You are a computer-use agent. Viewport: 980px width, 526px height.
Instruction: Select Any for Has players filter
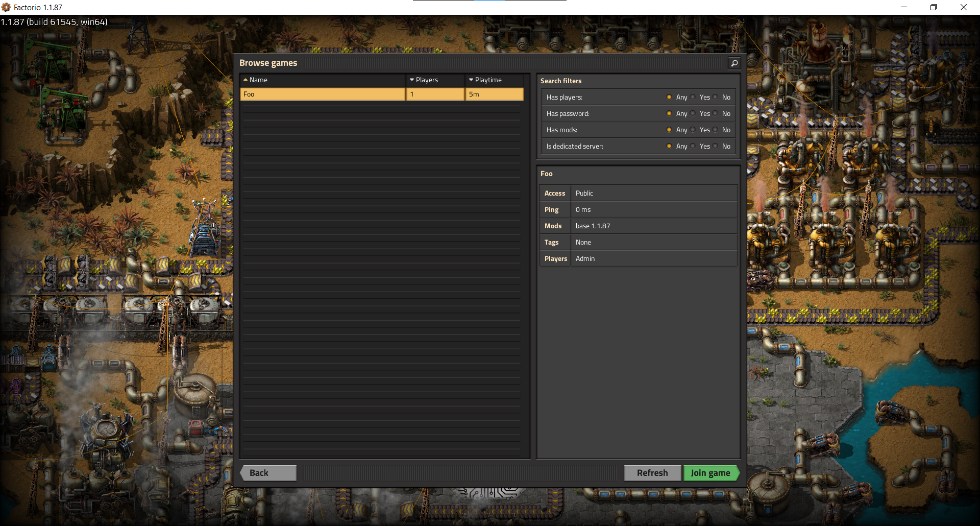(669, 97)
